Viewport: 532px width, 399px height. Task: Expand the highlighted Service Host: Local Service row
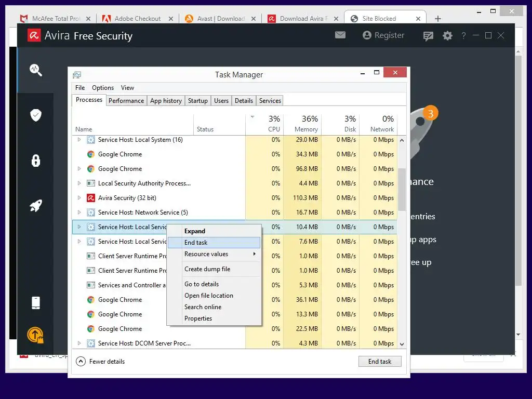tap(79, 227)
